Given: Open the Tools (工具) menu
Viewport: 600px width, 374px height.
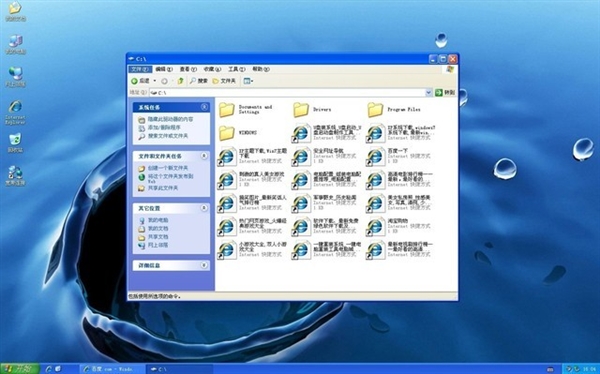Looking at the screenshot, I should tap(236, 69).
